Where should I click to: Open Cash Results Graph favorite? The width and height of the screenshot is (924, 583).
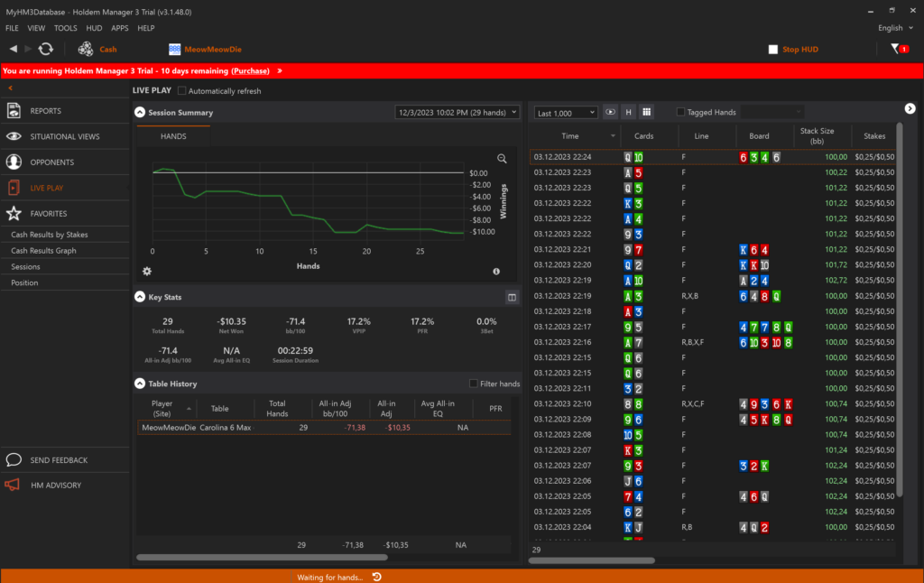(x=43, y=251)
